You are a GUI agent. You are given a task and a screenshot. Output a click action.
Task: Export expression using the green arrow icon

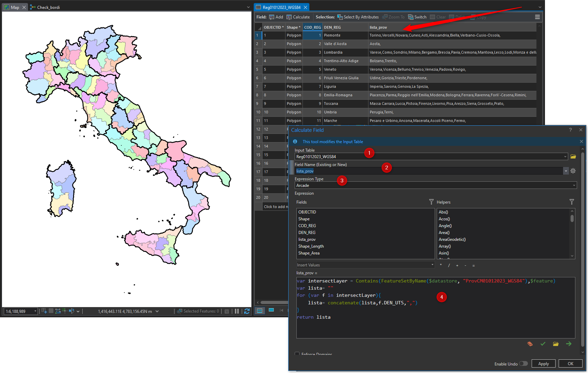point(569,344)
